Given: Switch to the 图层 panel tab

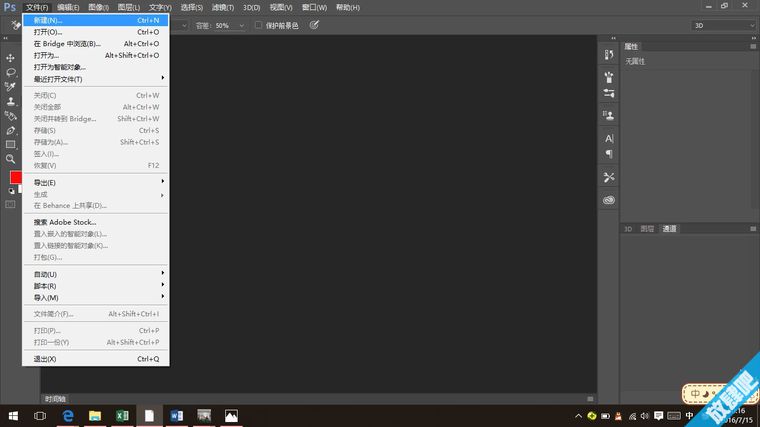Looking at the screenshot, I should click(647, 229).
